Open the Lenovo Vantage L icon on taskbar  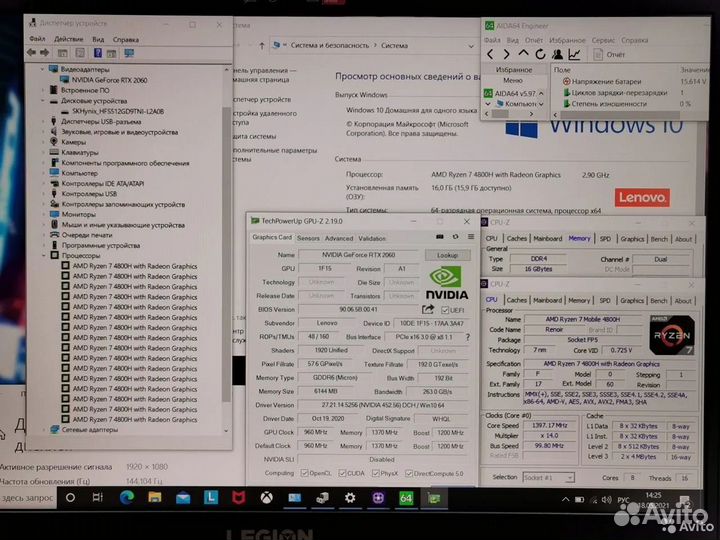click(211, 497)
